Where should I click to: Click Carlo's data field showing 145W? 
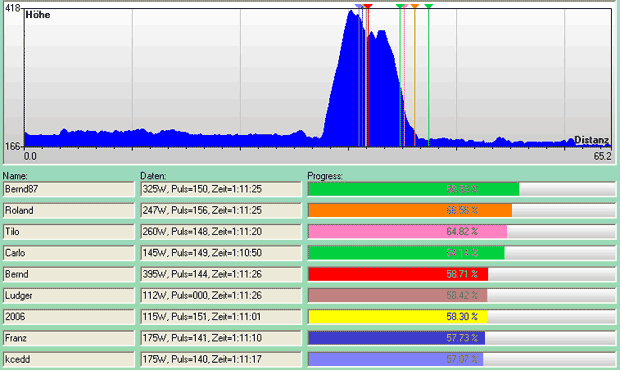(x=221, y=253)
